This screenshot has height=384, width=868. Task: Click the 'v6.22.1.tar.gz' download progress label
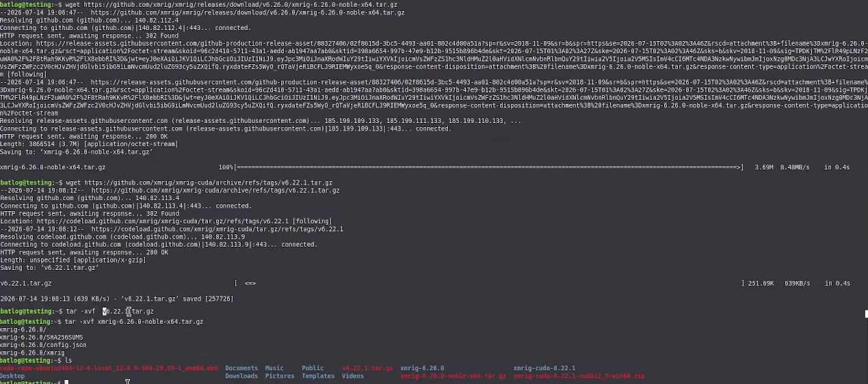tap(25, 283)
